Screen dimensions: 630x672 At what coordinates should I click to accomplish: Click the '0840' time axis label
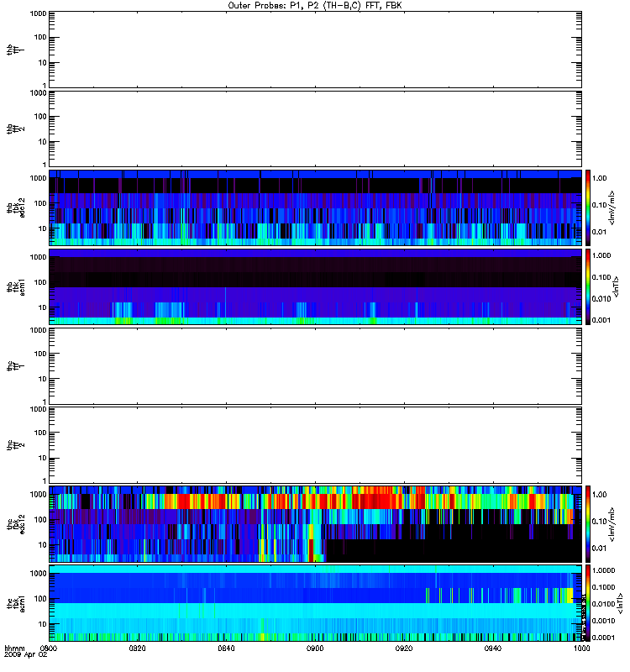click(x=226, y=648)
